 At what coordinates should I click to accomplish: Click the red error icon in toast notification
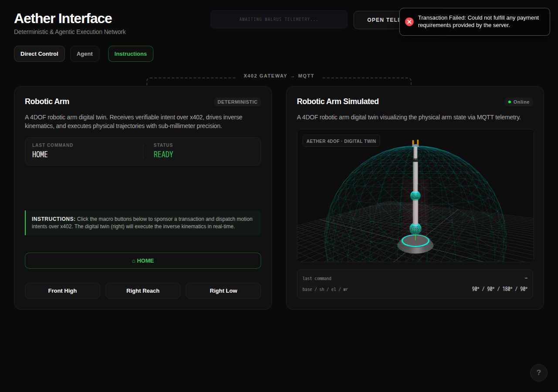point(409,22)
